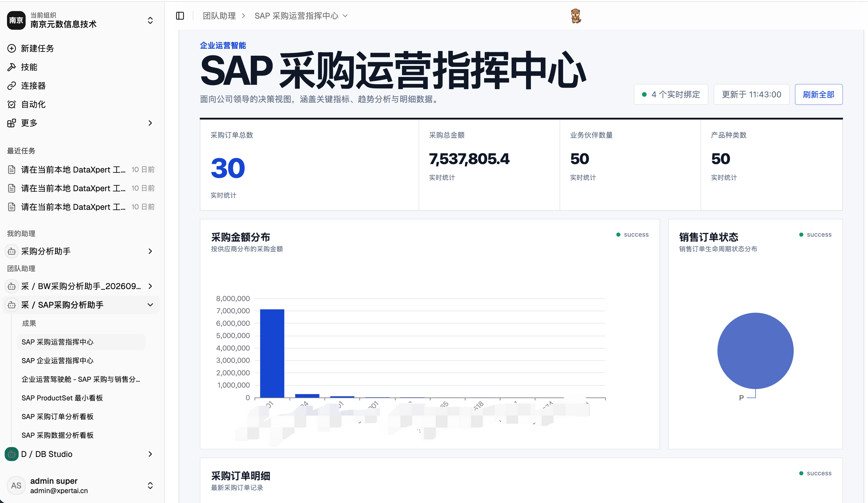Click 4 个实时绑定 status badge
This screenshot has width=868, height=503.
671,94
